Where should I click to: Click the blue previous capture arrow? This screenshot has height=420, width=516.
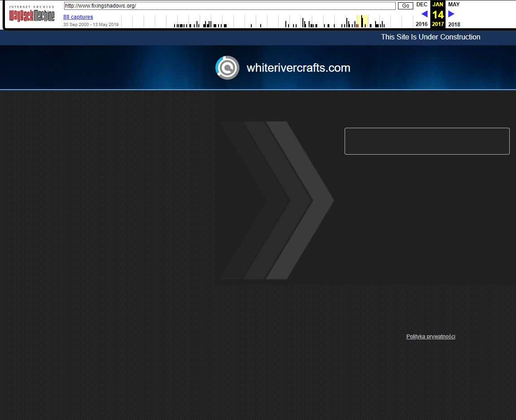pos(424,14)
